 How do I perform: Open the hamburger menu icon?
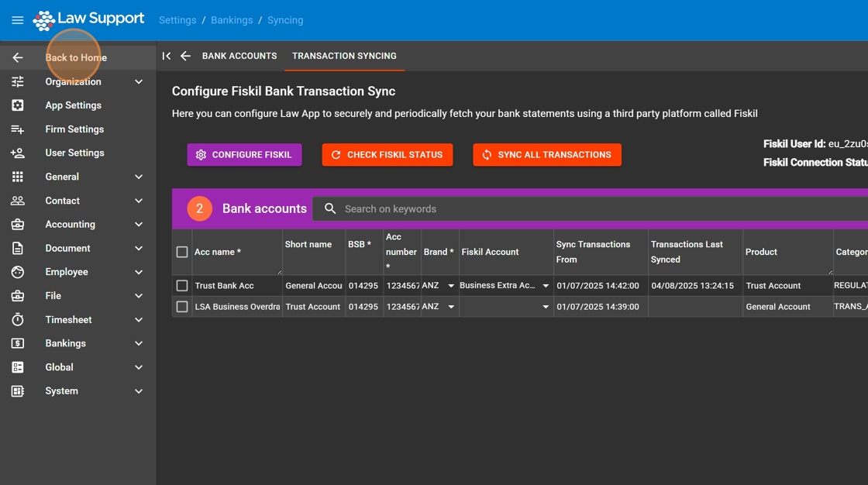click(x=17, y=20)
